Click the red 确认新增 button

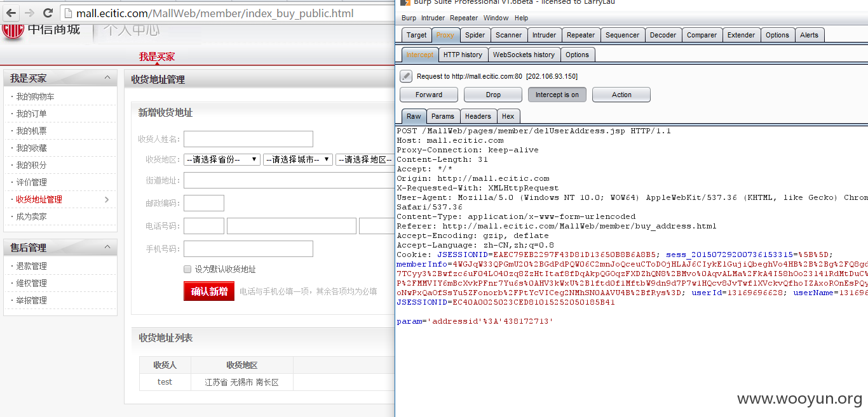tap(209, 291)
